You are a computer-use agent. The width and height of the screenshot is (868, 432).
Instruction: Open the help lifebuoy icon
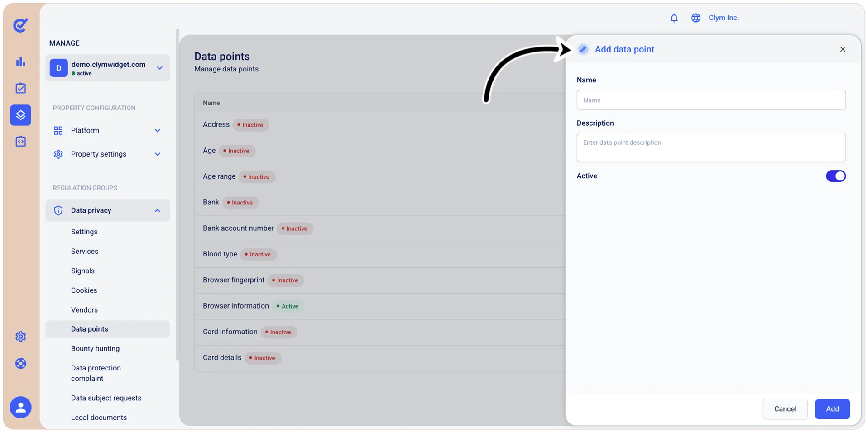[20, 363]
